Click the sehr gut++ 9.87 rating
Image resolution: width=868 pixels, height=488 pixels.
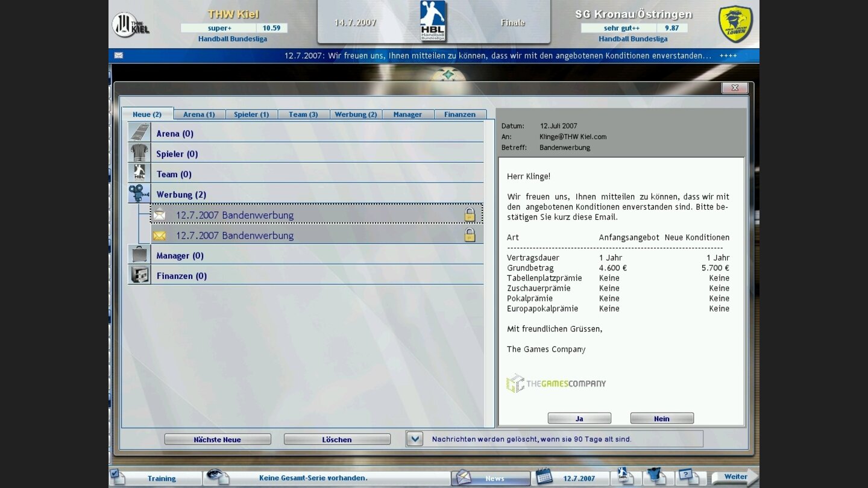pos(634,28)
